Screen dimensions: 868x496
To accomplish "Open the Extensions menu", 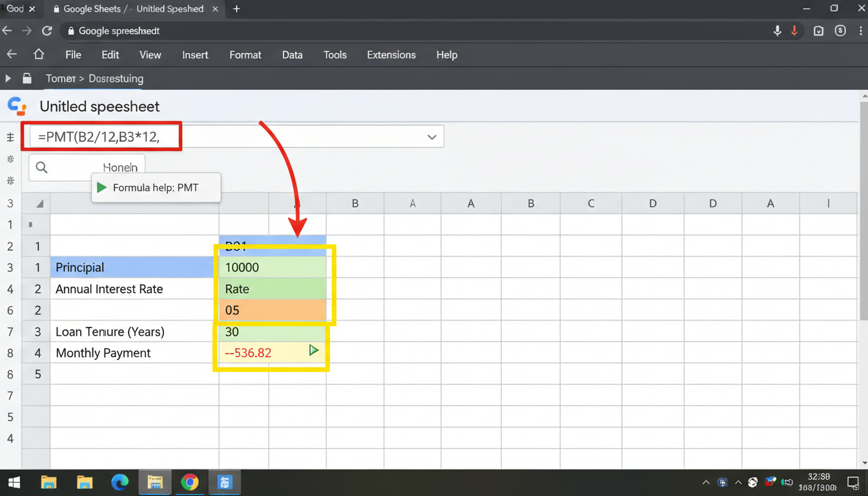I will coord(391,55).
